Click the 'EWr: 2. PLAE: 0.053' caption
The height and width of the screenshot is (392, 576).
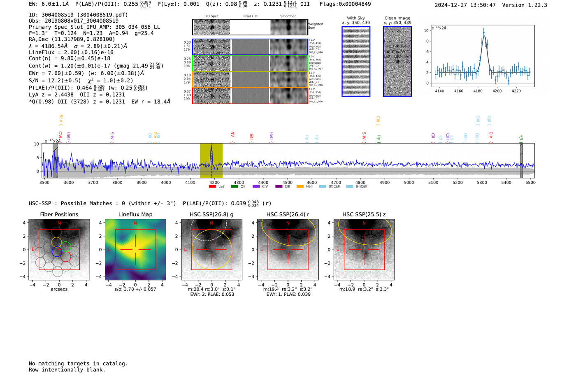coord(212,294)
